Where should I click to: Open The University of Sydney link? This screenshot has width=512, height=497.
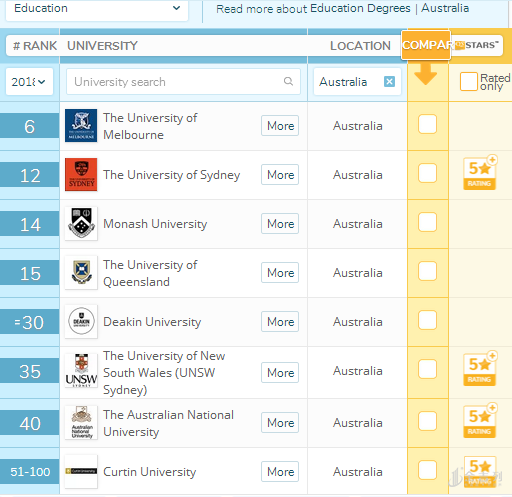coord(172,175)
